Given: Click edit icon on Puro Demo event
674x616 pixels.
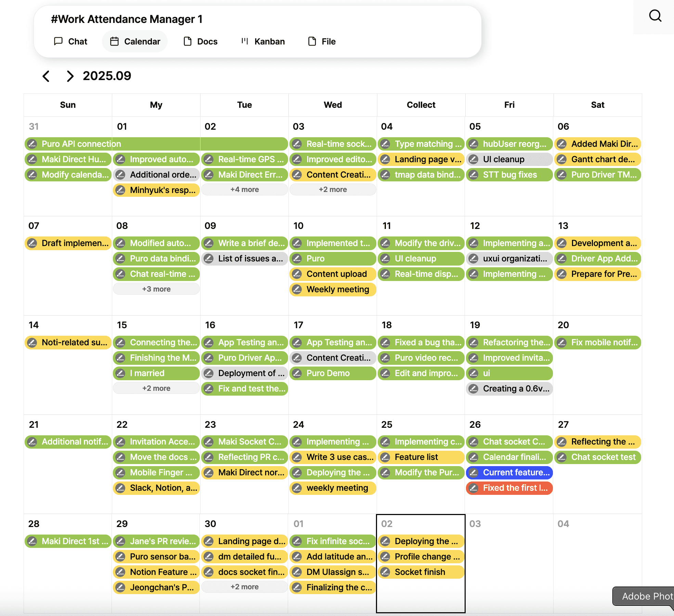Looking at the screenshot, I should point(297,373).
